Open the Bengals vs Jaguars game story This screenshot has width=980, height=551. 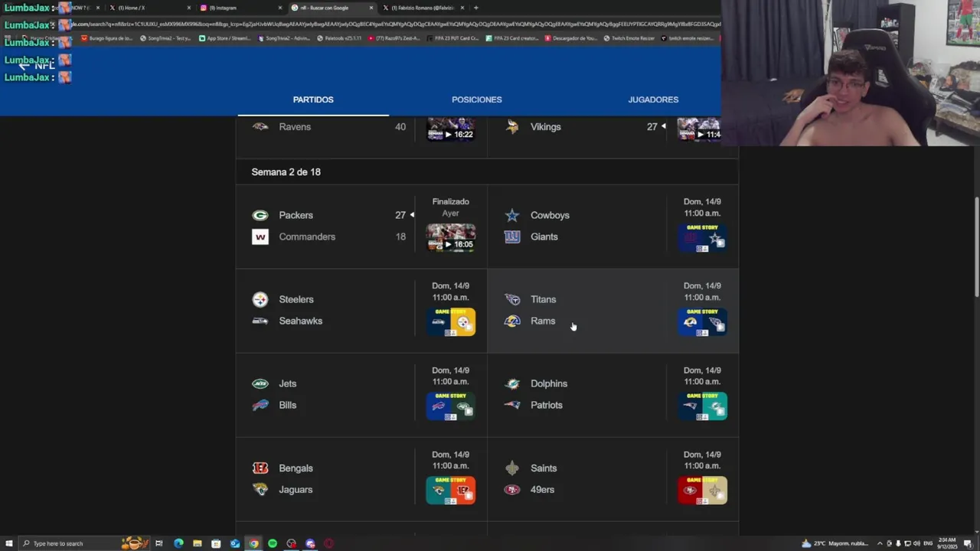(450, 491)
